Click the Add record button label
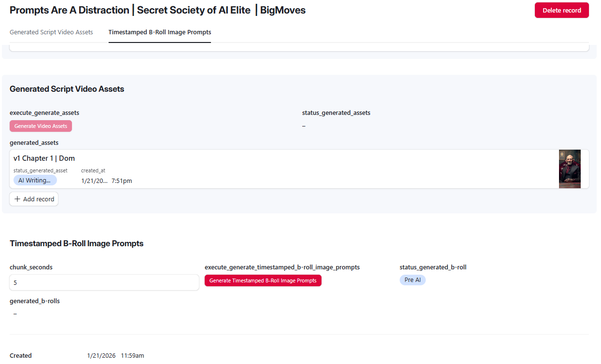This screenshot has height=364, width=601. [39, 199]
